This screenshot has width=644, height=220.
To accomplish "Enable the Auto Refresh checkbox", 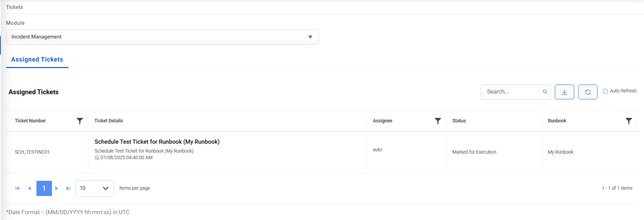I will [605, 91].
